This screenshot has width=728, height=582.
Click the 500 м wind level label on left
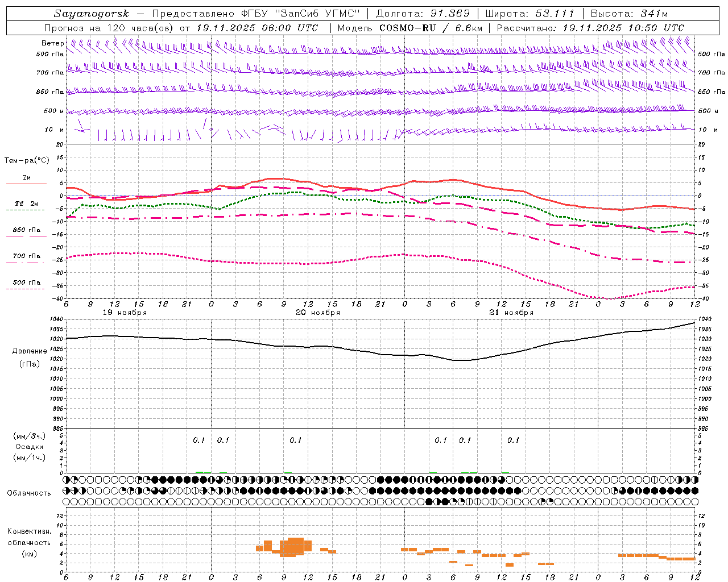click(x=54, y=111)
